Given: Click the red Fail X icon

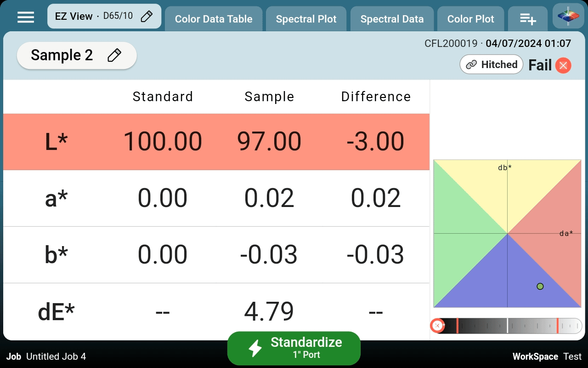Looking at the screenshot, I should [563, 65].
